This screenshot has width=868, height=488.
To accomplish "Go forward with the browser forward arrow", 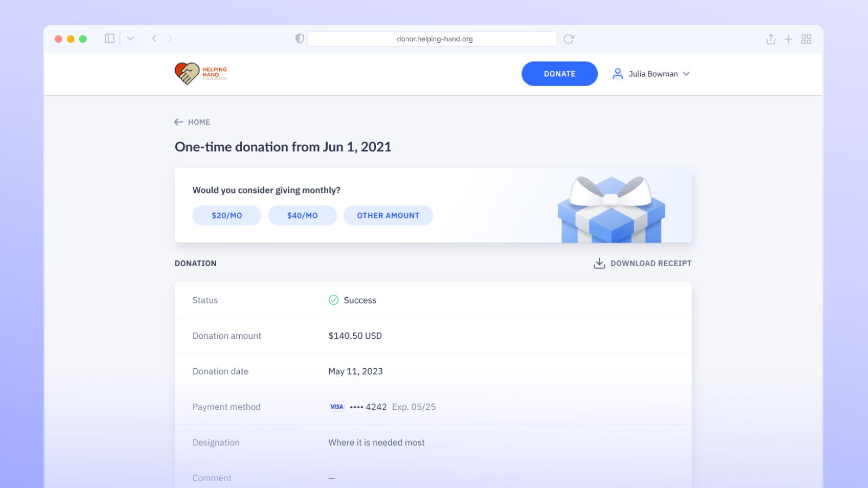I will pos(170,38).
